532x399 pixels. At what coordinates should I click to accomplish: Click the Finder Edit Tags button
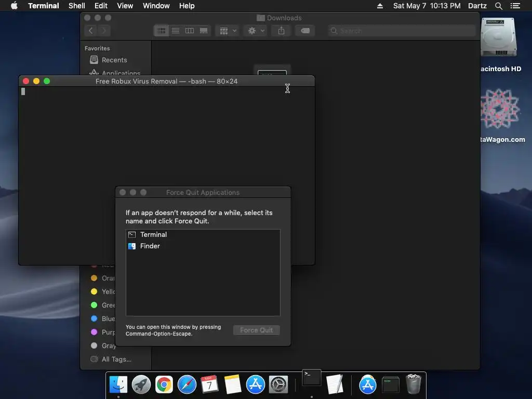pyautogui.click(x=305, y=31)
